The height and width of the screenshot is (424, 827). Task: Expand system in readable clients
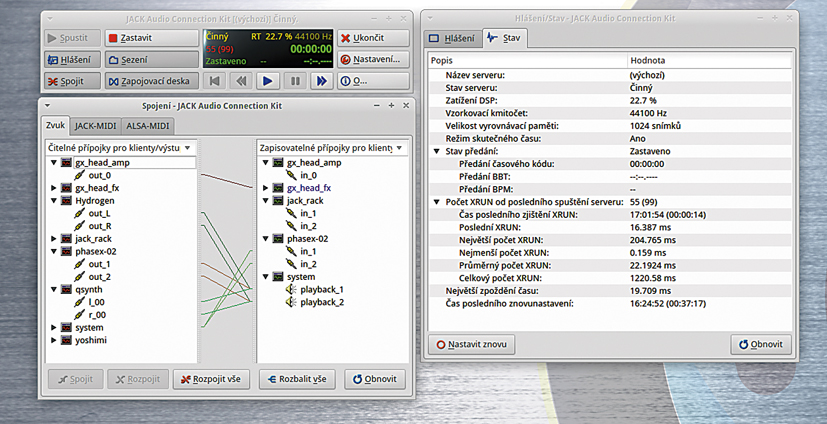54,327
